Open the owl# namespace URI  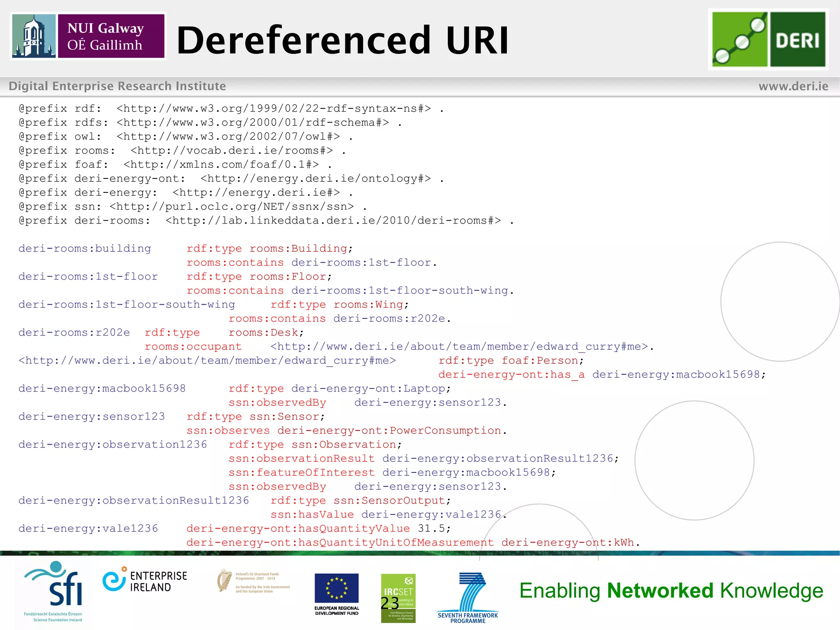click(228, 136)
